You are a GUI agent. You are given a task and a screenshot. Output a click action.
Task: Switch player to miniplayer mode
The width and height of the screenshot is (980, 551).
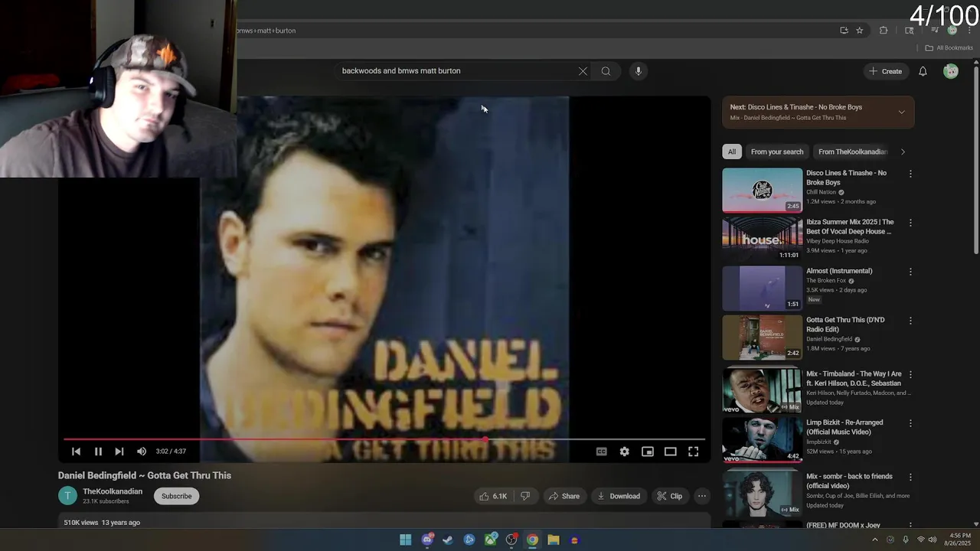(x=648, y=452)
